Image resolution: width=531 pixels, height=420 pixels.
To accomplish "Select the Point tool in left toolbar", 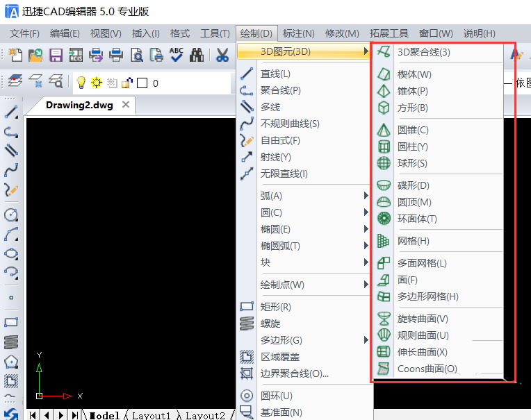I will (x=11, y=298).
